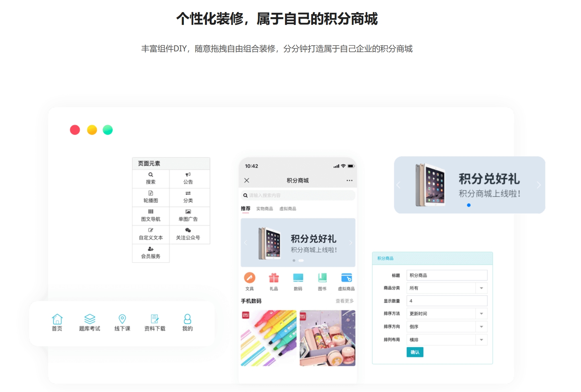Click the 显示数量 input field
Image resolution: width=581 pixels, height=392 pixels.
447,301
